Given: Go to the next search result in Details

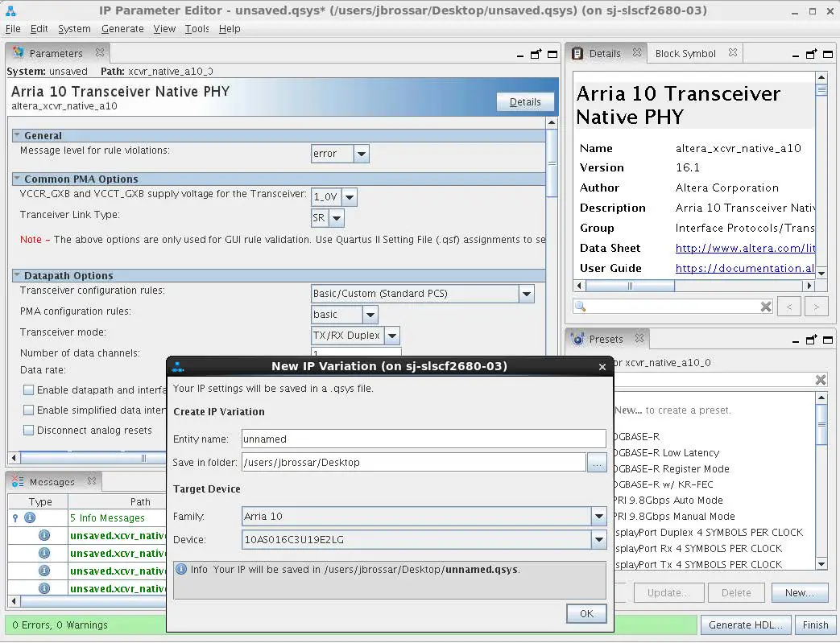Looking at the screenshot, I should tap(816, 307).
